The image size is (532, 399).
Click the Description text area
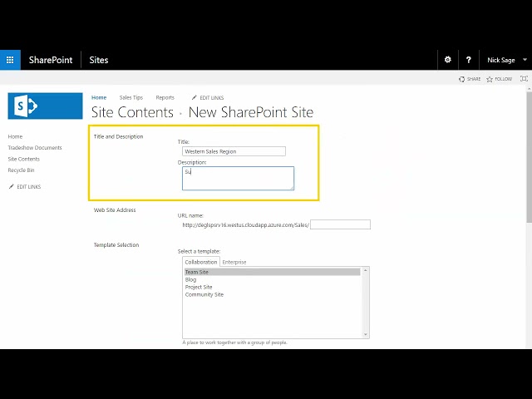[239, 178]
